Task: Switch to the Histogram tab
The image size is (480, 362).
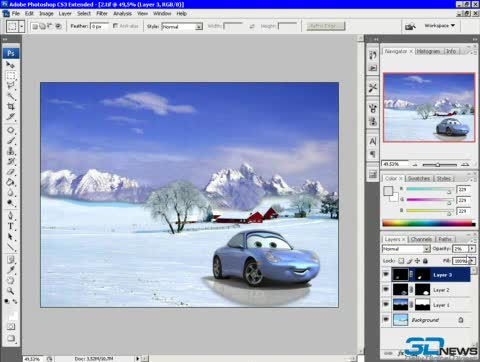Action: coord(428,51)
